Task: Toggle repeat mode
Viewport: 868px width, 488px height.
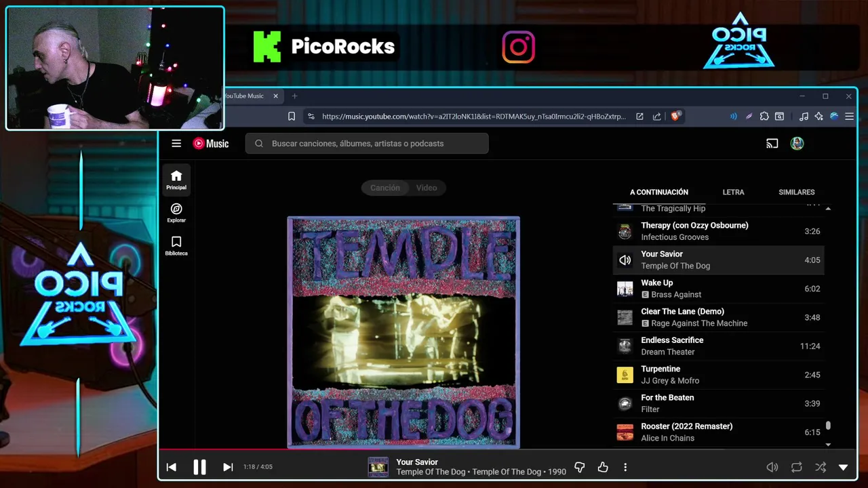Action: (797, 467)
